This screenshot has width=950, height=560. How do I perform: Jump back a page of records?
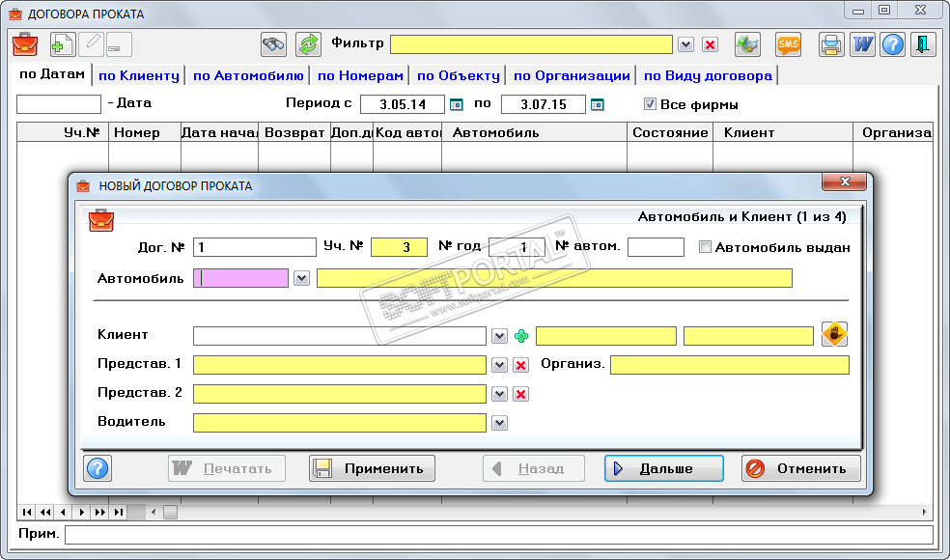pyautogui.click(x=45, y=513)
